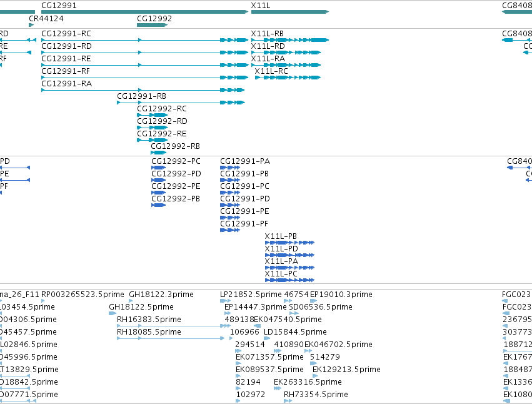
Task: Click the SD06536.5prime EST label
Action: [x=321, y=307]
